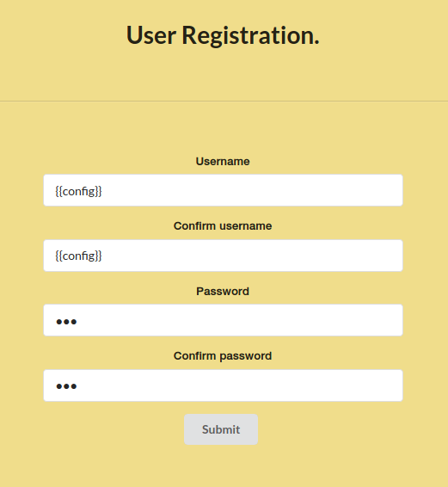Place cursor on {{config}} text in Username field
Viewport: 448px width, 487px height.
[x=78, y=191]
